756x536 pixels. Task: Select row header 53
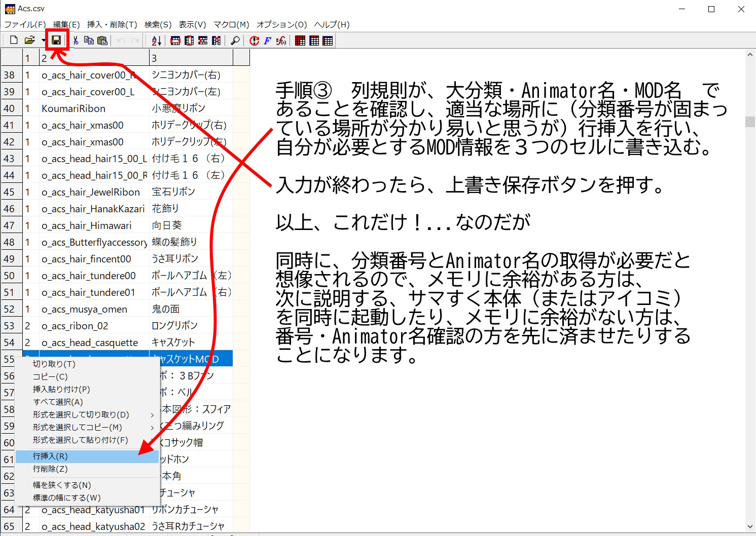(11, 326)
